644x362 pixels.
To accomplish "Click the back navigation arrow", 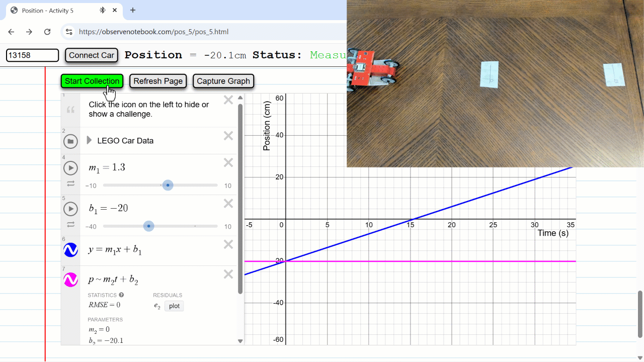I will click(x=11, y=31).
